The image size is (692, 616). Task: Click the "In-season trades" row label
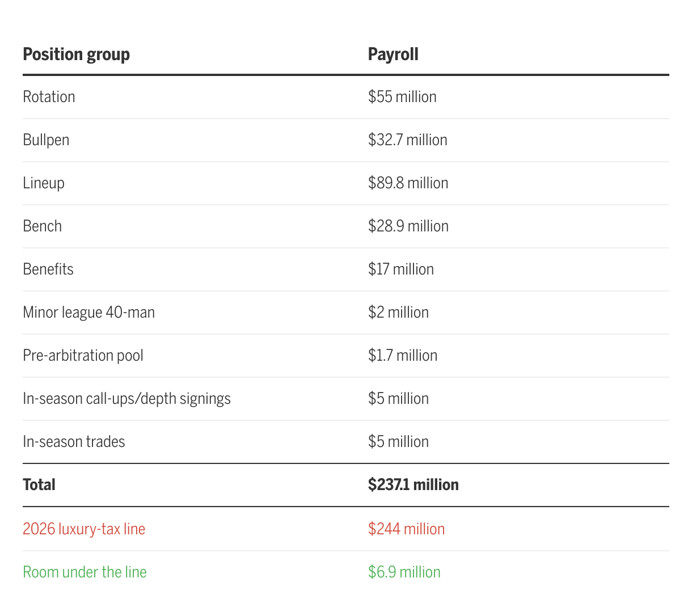[x=74, y=442]
